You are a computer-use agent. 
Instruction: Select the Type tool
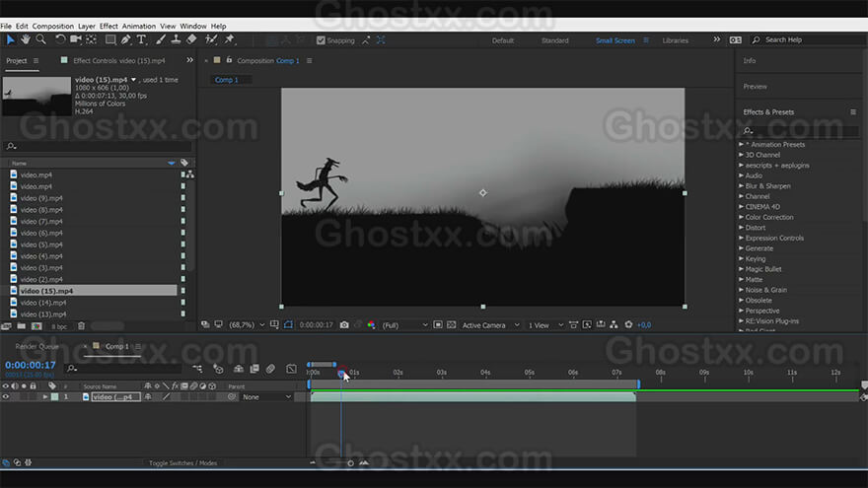pos(141,39)
